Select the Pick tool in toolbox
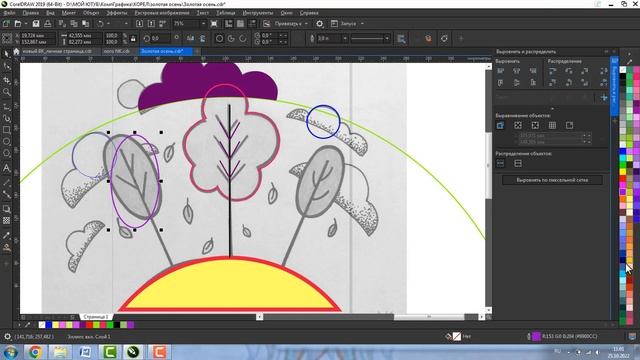Image resolution: width=640 pixels, height=360 pixels. 7,53
